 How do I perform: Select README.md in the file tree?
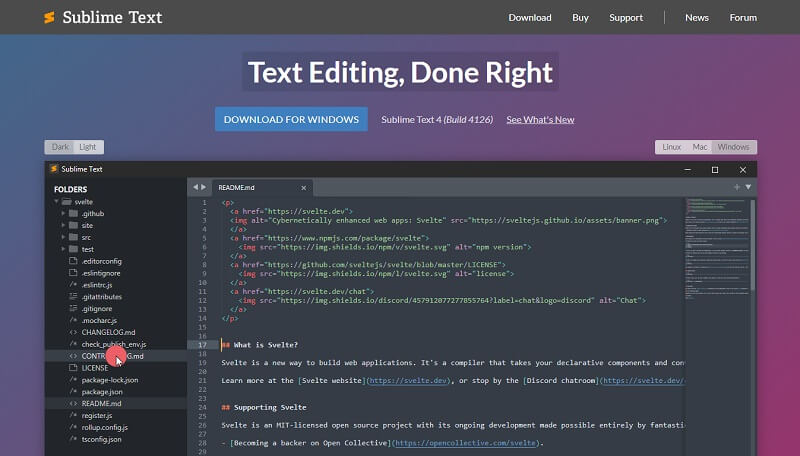(101, 403)
